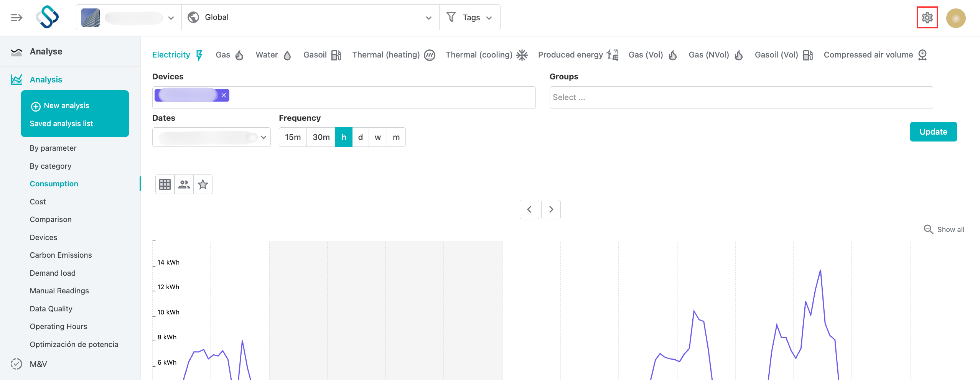Set frequency to 15m
Viewport: 980px width, 380px height.
(x=293, y=137)
